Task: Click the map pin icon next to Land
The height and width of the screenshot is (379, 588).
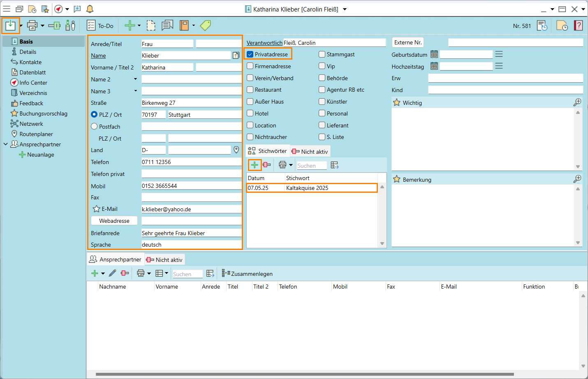Action: (236, 150)
